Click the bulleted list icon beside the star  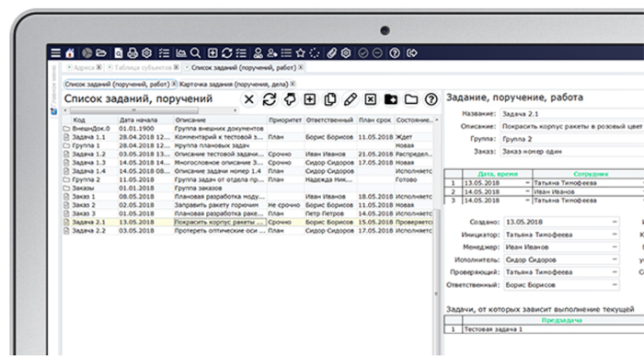[286, 53]
